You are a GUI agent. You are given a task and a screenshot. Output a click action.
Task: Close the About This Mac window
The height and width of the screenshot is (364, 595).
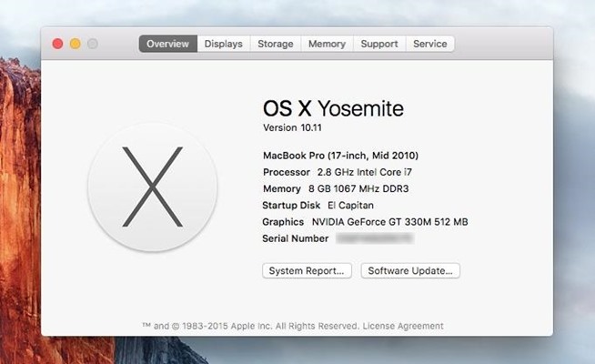click(x=57, y=44)
